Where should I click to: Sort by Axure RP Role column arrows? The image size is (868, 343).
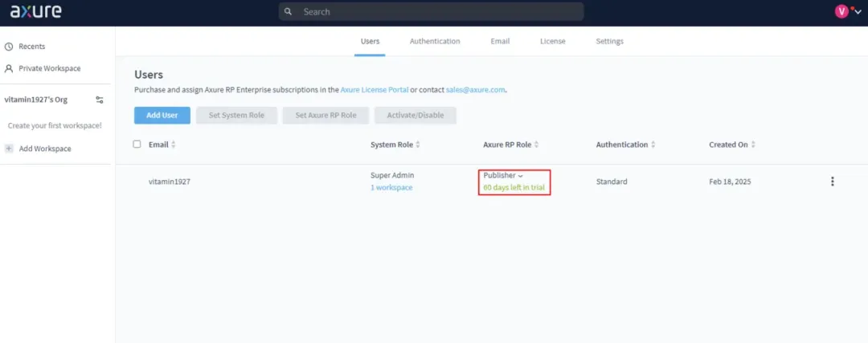tap(536, 145)
